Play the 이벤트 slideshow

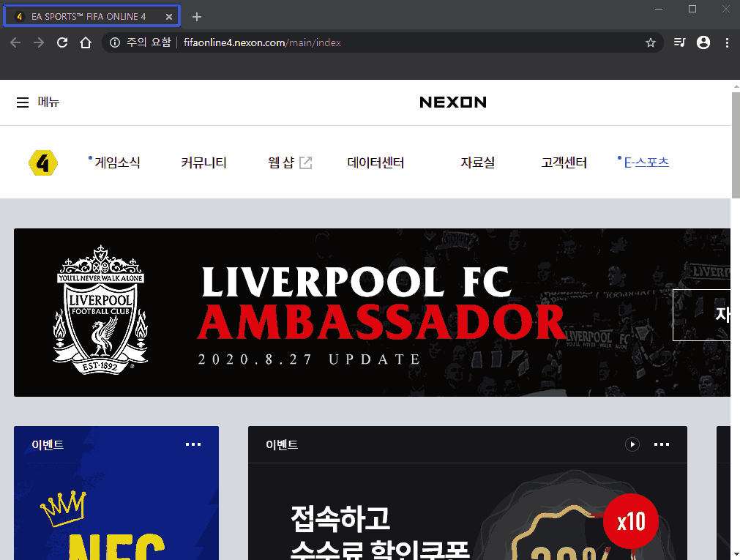[632, 444]
